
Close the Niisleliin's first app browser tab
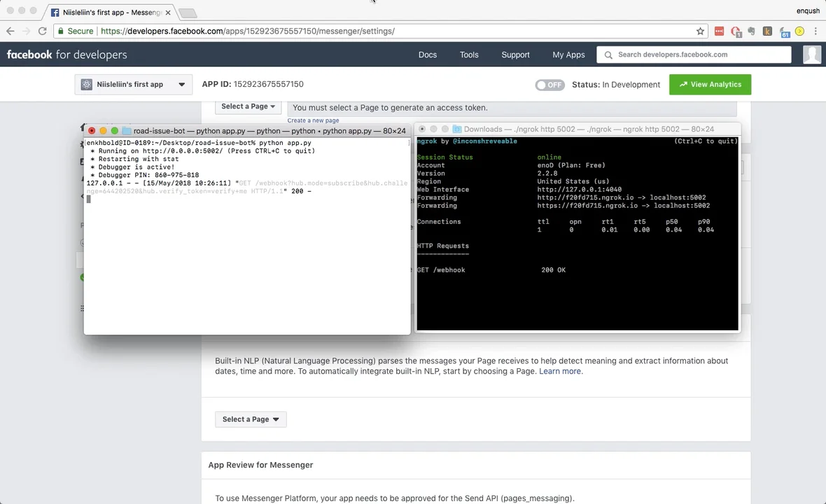pyautogui.click(x=168, y=12)
